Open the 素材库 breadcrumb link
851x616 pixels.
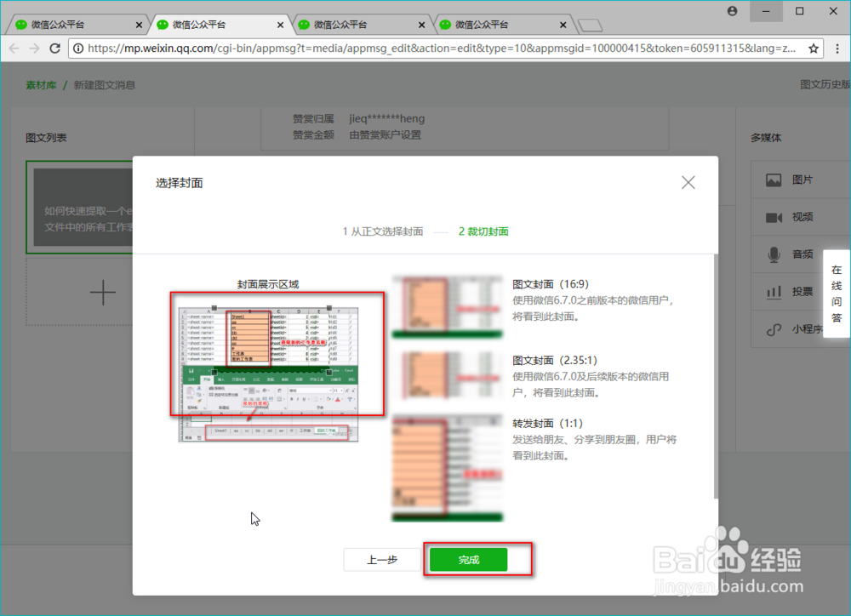pyautogui.click(x=41, y=85)
